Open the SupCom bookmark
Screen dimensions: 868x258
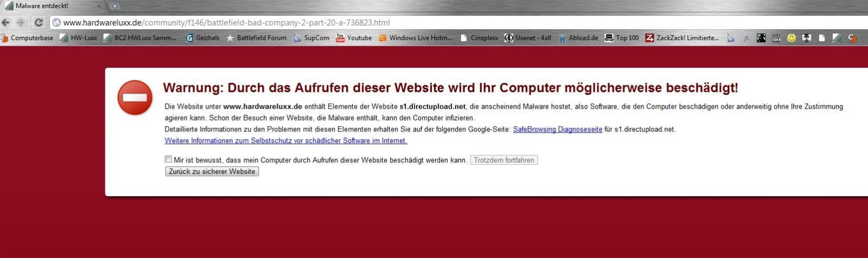pyautogui.click(x=312, y=38)
